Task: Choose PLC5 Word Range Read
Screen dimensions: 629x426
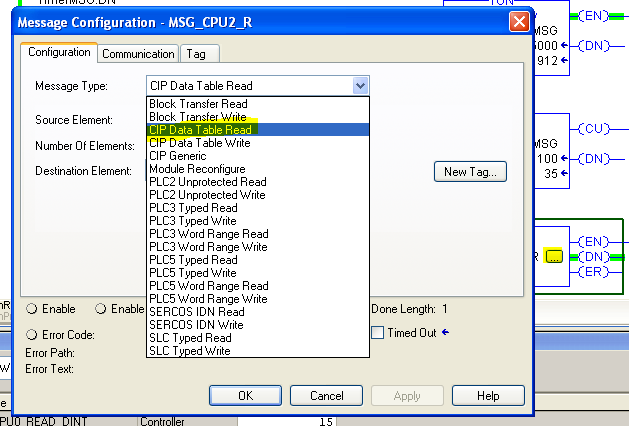Action: [x=258, y=286]
